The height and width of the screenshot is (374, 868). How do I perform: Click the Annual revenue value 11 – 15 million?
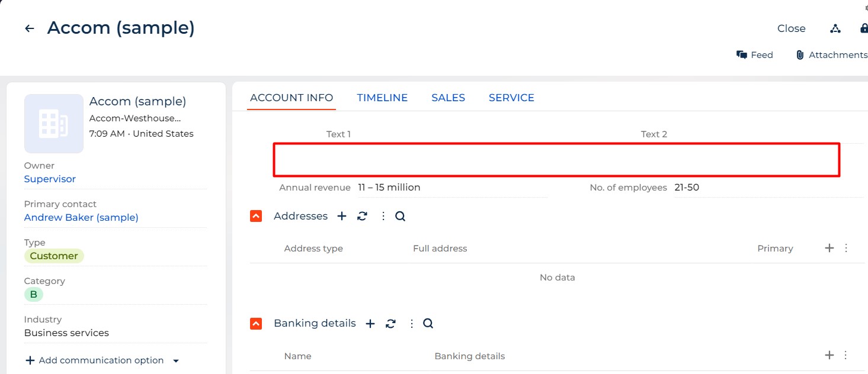coord(389,187)
